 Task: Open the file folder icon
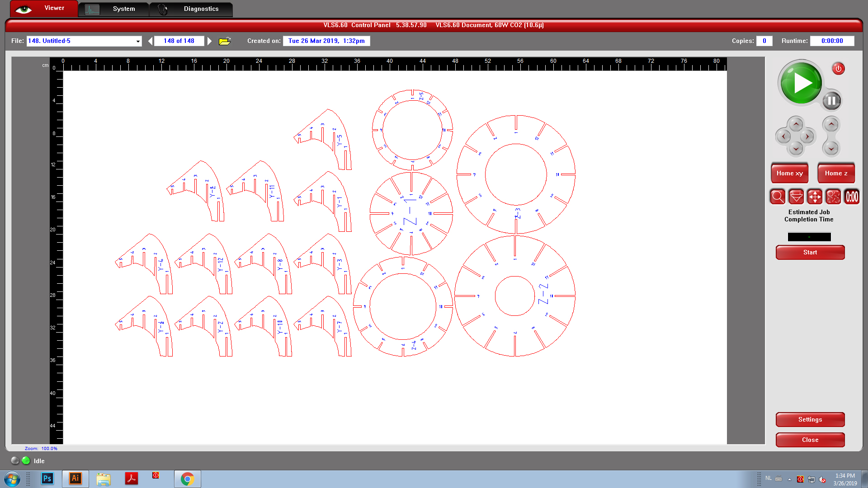[x=225, y=41]
